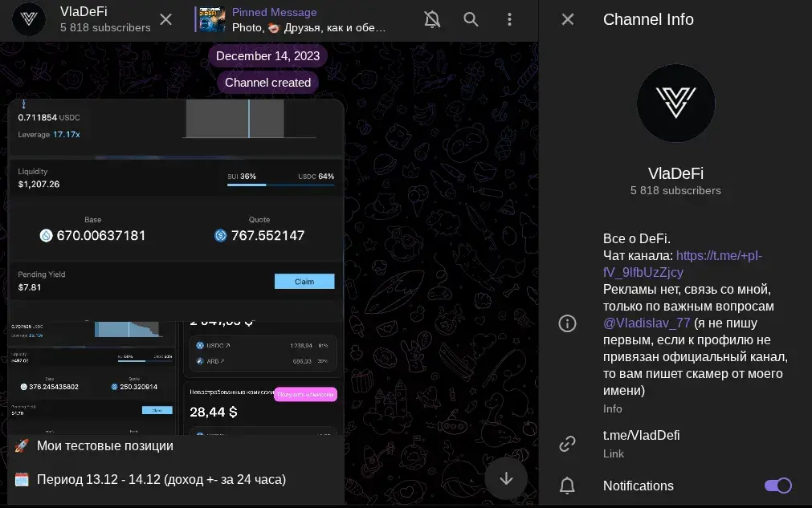Open the three-dot more options menu
This screenshot has width=812, height=508.
coord(509,19)
